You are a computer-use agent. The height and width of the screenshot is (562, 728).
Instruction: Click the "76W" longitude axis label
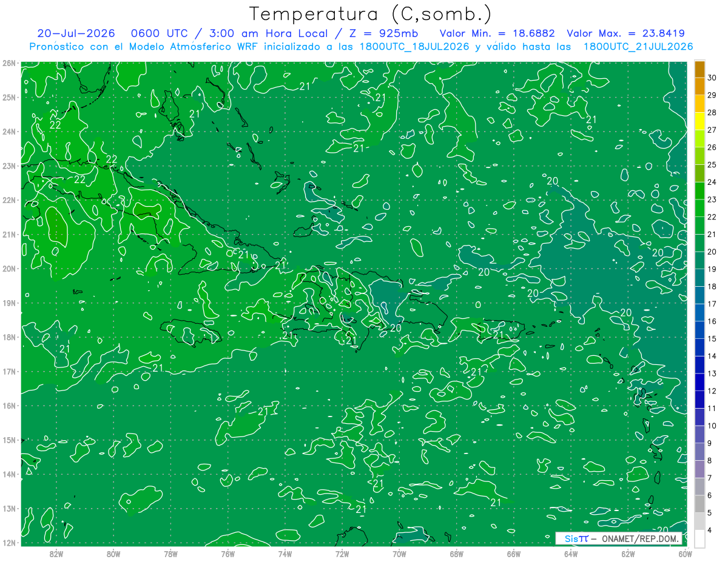tap(227, 553)
